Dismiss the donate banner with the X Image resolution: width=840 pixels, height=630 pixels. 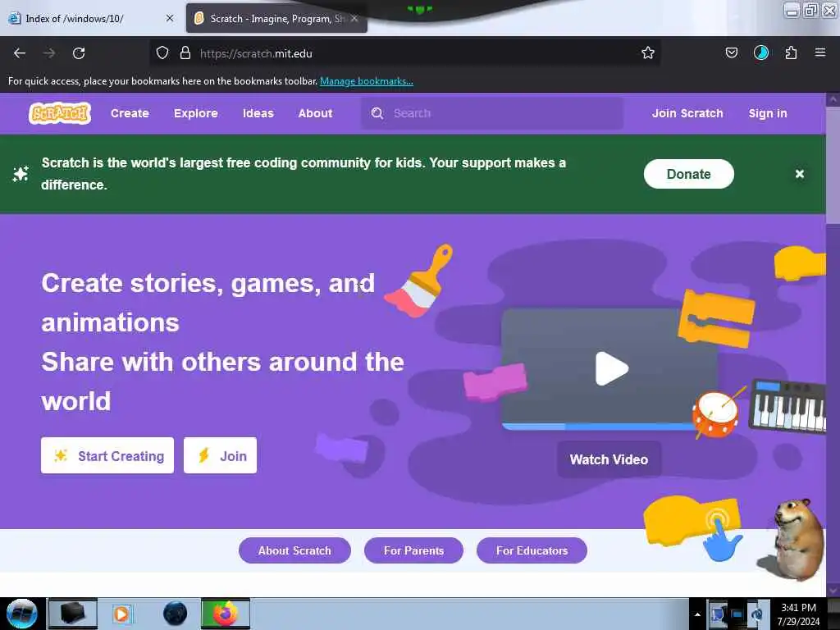coord(799,174)
